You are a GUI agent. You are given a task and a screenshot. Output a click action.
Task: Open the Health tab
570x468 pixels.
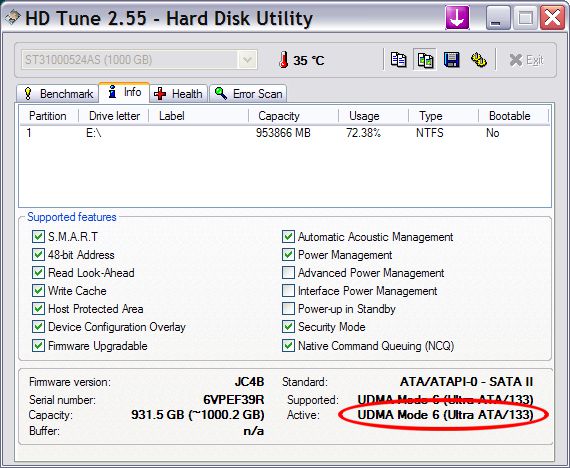178,94
